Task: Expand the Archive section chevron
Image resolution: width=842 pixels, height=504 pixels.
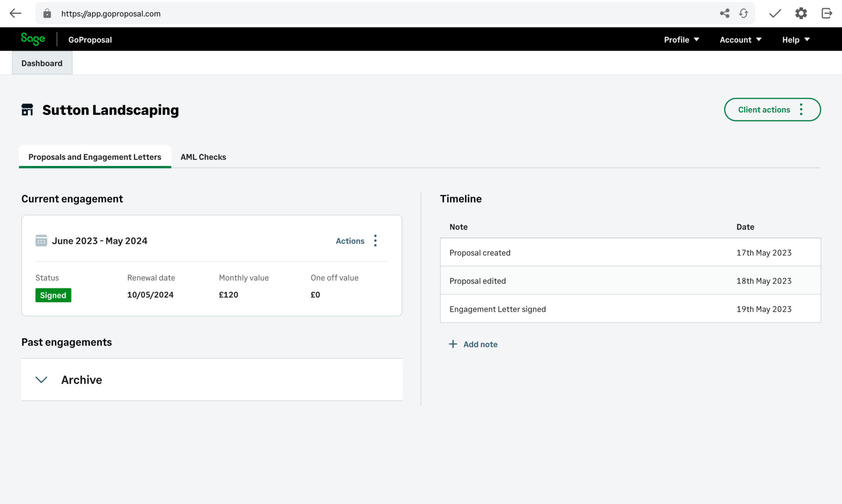Action: (x=41, y=380)
